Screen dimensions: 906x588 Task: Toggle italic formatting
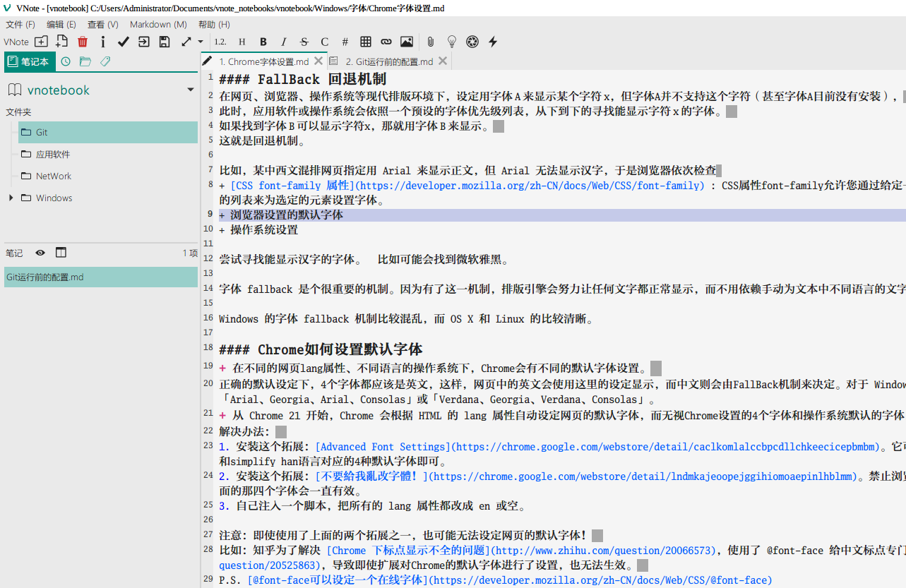284,42
